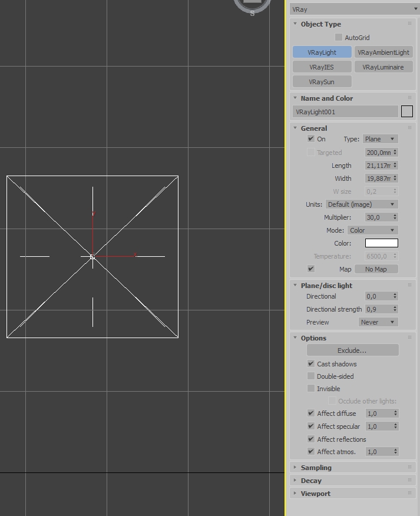Uncheck Affect reflections
This screenshot has width=420, height=516.
tap(310, 439)
